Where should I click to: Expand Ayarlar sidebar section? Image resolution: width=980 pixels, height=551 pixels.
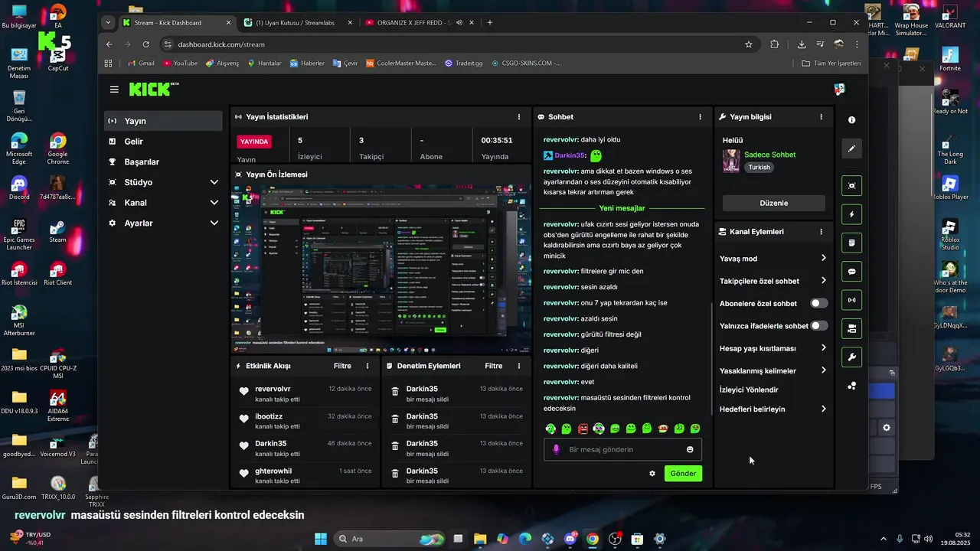tap(164, 223)
